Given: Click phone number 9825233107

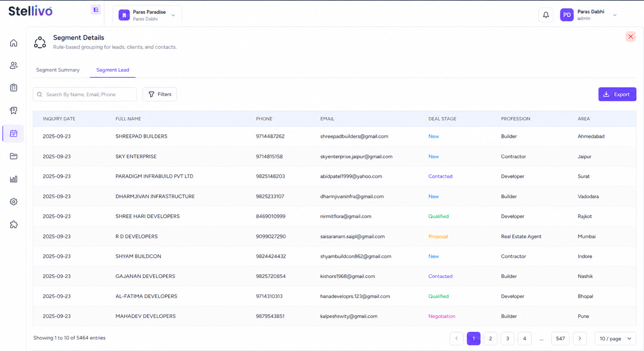Looking at the screenshot, I should (x=270, y=196).
